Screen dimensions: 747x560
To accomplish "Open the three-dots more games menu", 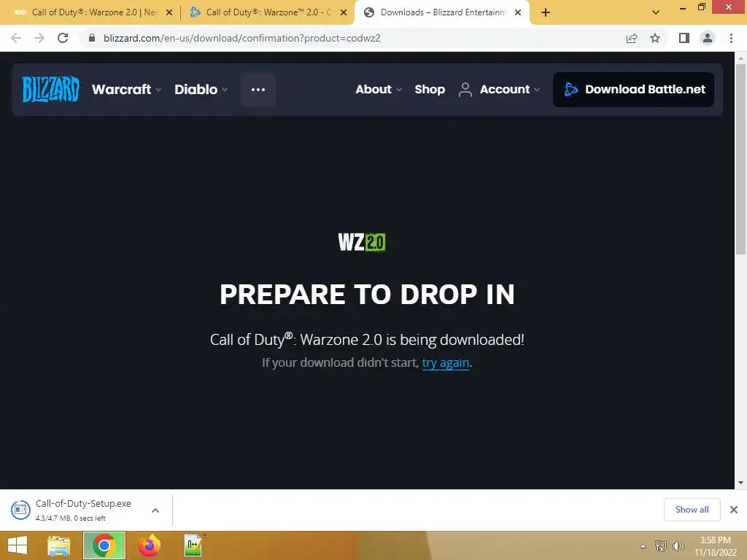I will (258, 90).
